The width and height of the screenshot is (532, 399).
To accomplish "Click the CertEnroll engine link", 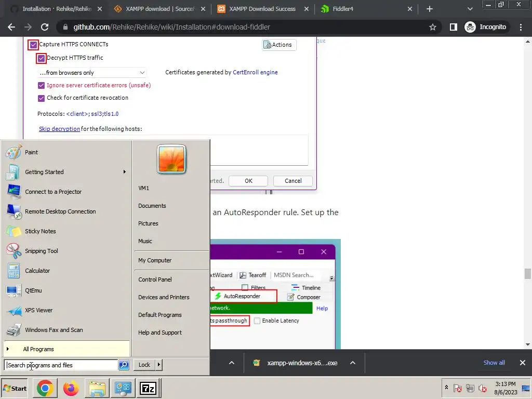I will 255,72.
